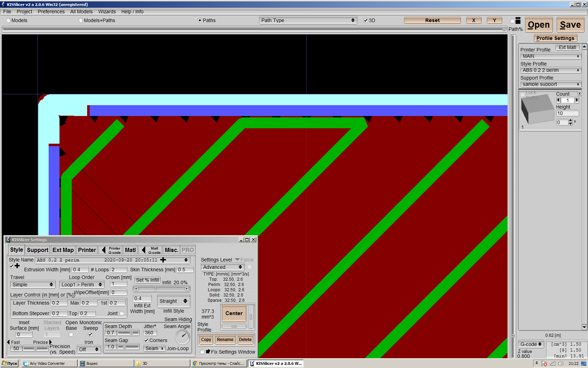
Task: Open the Wizards menu
Action: click(107, 12)
